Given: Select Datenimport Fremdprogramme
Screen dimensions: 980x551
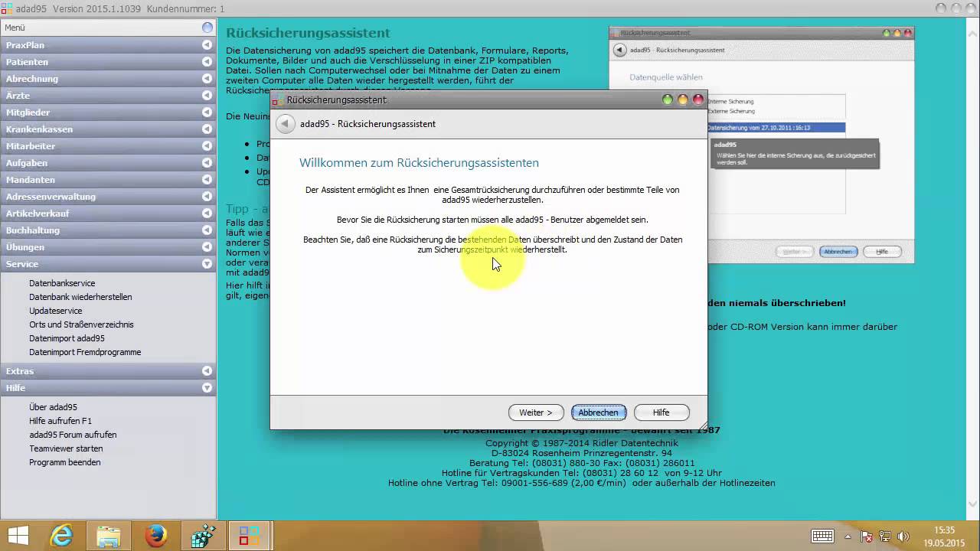Looking at the screenshot, I should coord(85,352).
